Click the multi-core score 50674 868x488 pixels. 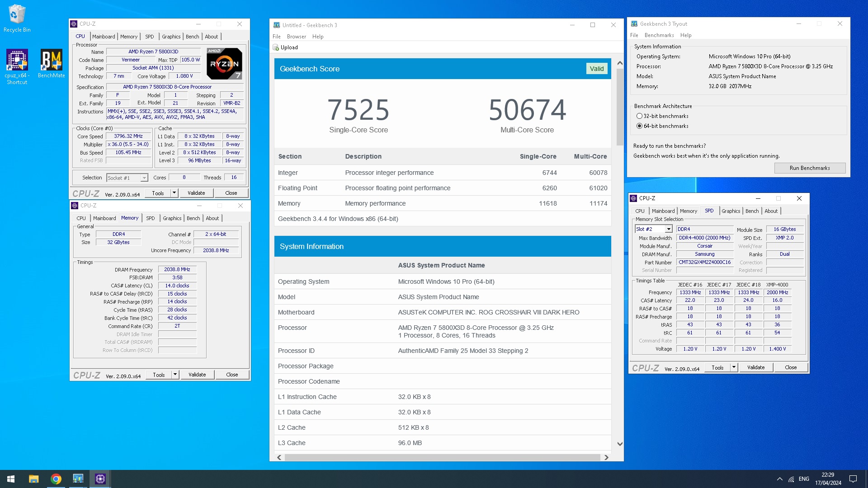click(x=527, y=110)
